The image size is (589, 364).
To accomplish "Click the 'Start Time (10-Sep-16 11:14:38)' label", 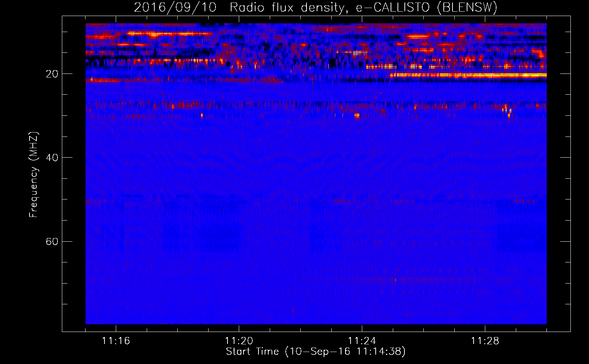I will (x=316, y=352).
